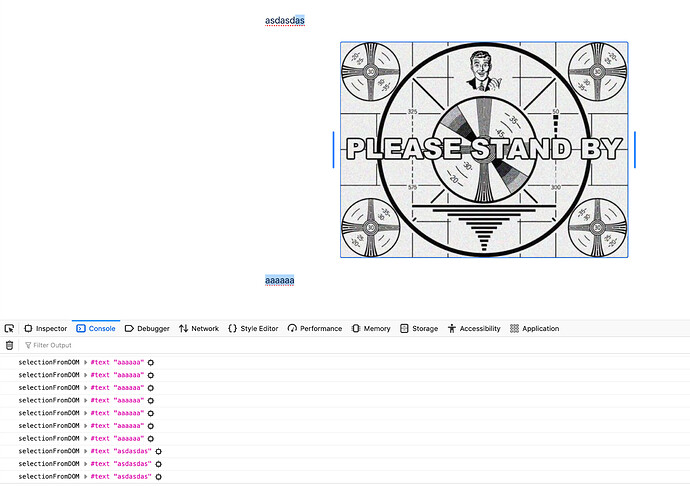Image resolution: width=690 pixels, height=487 pixels.
Task: Activate the pick element from page icon
Action: [x=9, y=329]
